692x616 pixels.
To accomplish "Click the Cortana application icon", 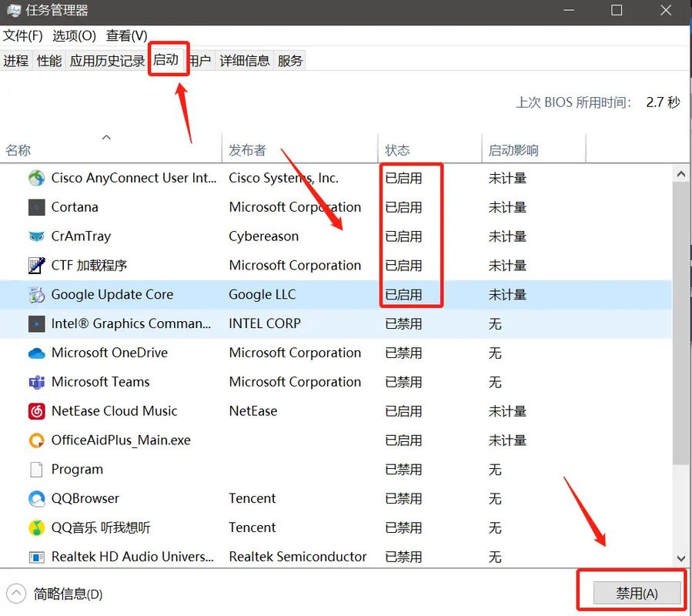I will 36,207.
